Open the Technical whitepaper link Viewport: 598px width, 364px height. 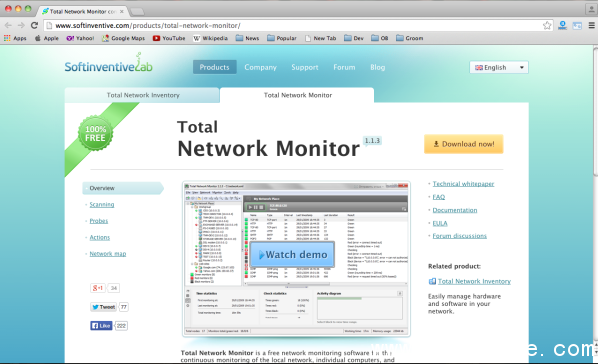[x=463, y=184]
